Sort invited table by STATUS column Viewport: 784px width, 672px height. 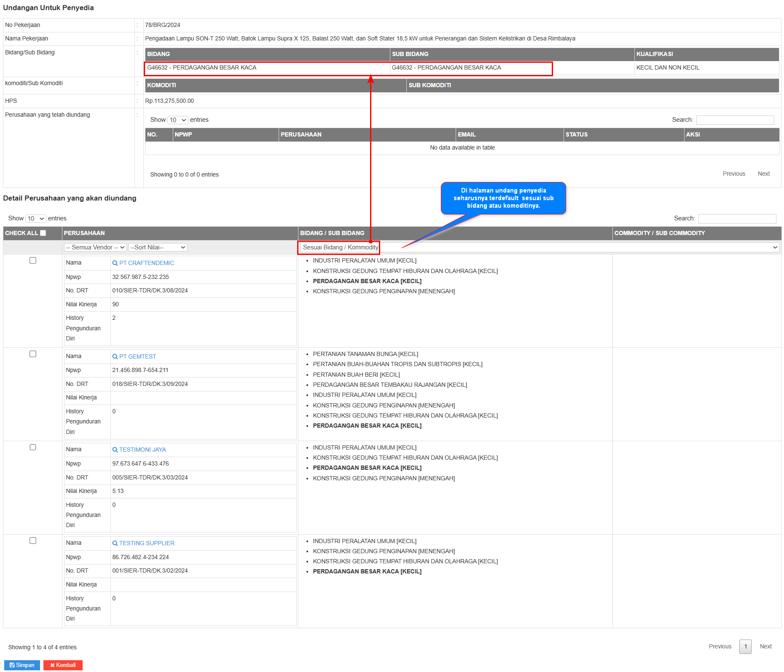[x=624, y=135]
